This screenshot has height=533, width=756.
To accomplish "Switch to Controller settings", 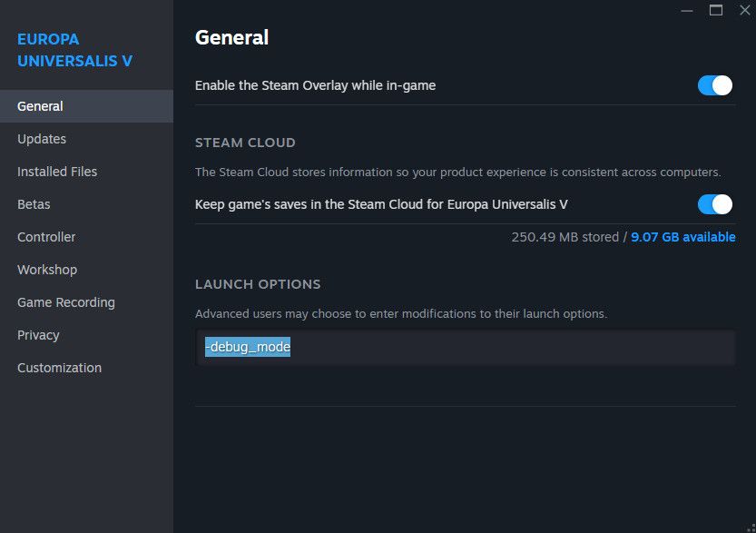I will tap(46, 237).
